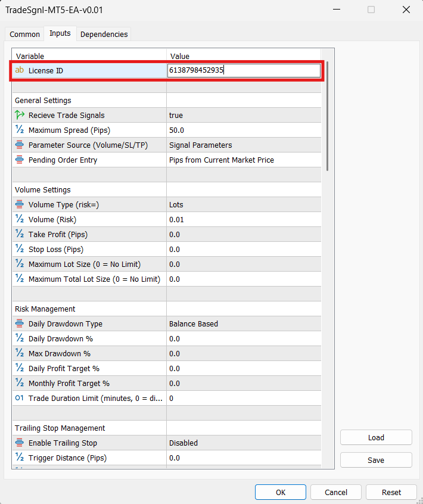
Task: Select the Inputs tab
Action: 60,33
